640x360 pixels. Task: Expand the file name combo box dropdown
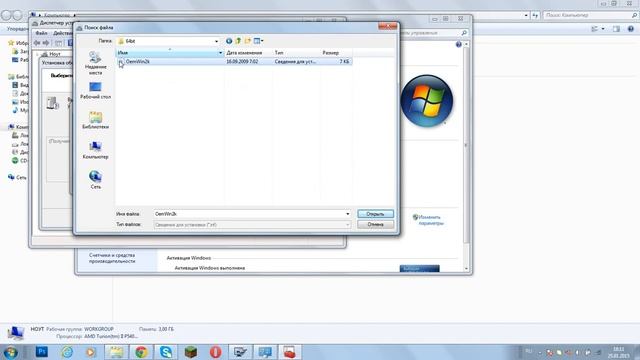point(348,214)
